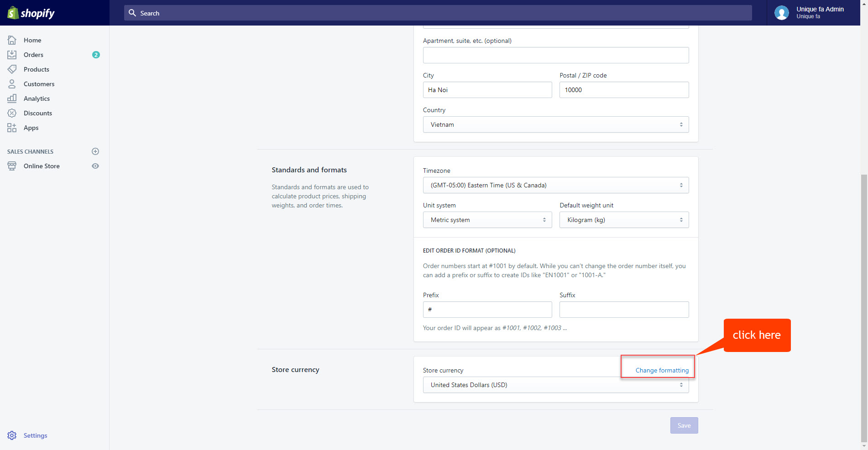The height and width of the screenshot is (450, 868).
Task: View online store with eye icon
Action: [95, 166]
